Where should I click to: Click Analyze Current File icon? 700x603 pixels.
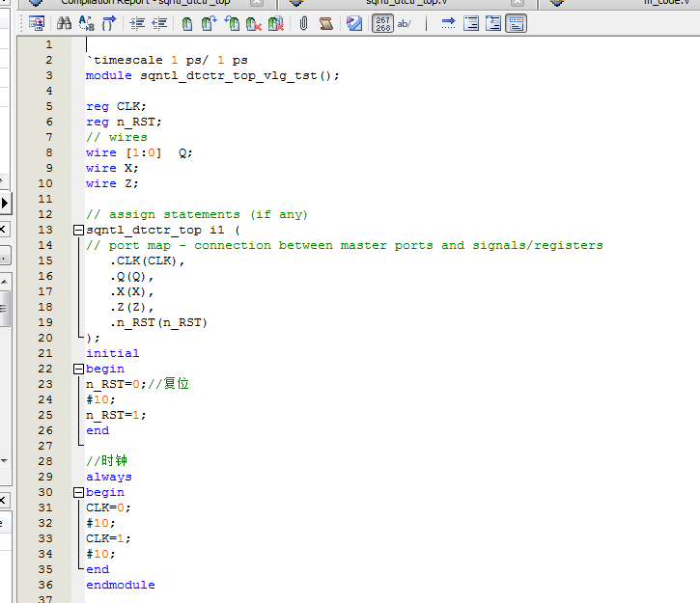(x=353, y=23)
